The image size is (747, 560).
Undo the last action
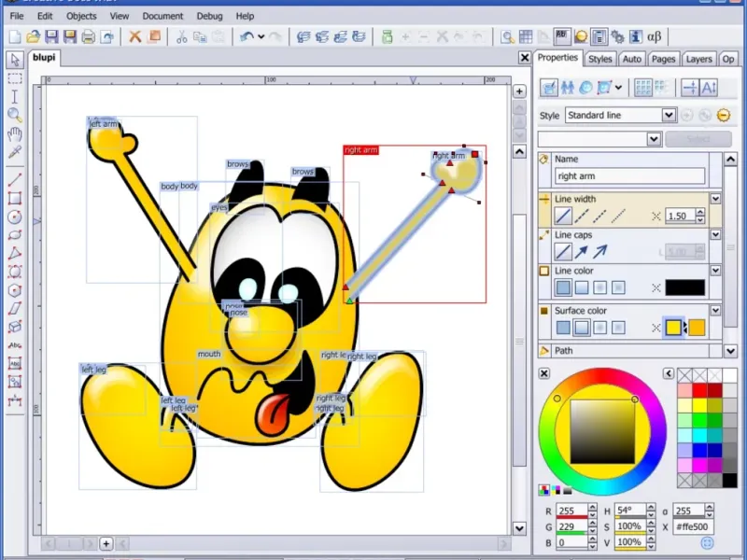coord(247,36)
